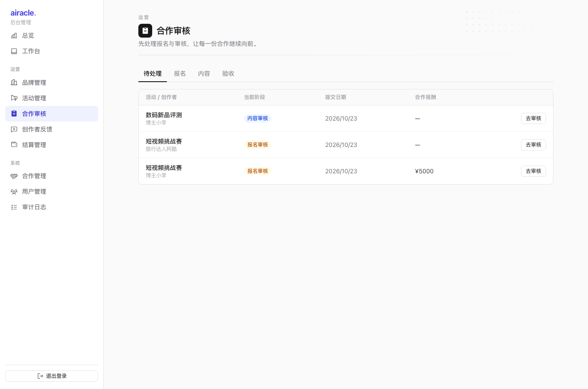
Task: Open 总览 in the sidebar
Action: (x=51, y=35)
